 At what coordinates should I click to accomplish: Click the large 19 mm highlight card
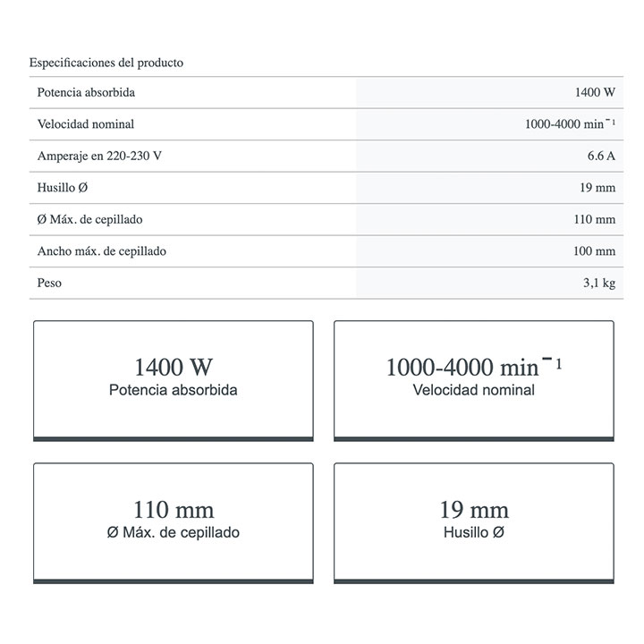tap(474, 521)
